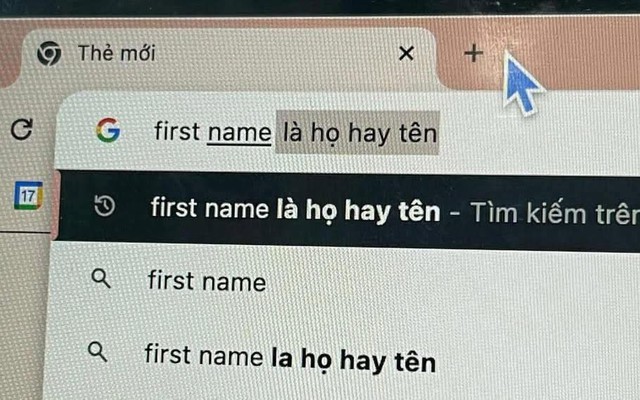Screen dimensions: 640x400
Task: Click "Tìm kiếm trên" label in the suggestion
Action: click(555, 213)
